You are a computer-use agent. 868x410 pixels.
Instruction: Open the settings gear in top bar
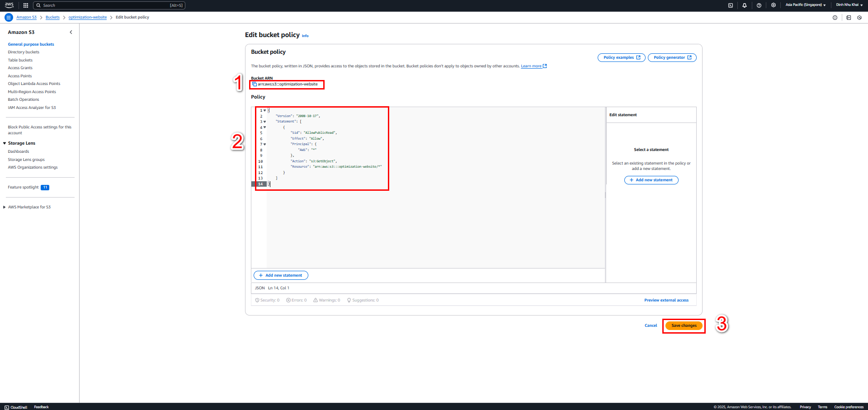pos(774,5)
